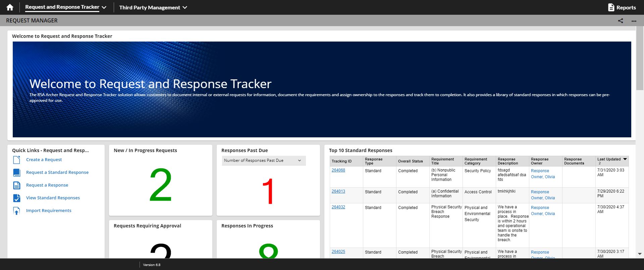Open the Reports document icon
The image size is (644, 270).
click(x=611, y=7)
